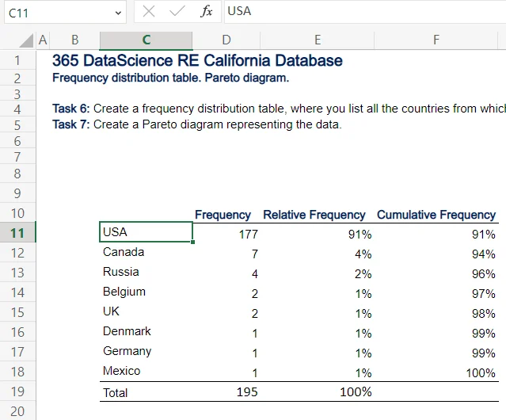506x420 pixels.
Task: Expand the Name Box dropdown arrow
Action: coord(119,13)
